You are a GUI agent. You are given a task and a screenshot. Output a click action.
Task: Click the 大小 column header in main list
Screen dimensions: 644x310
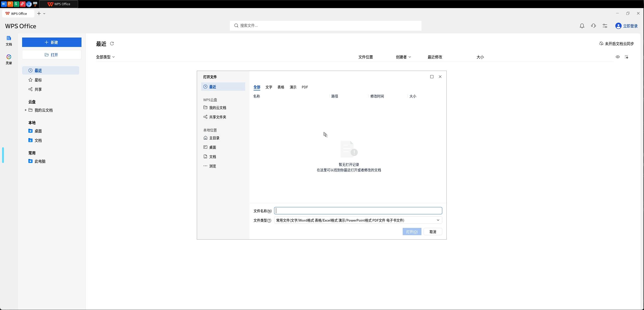(480, 57)
